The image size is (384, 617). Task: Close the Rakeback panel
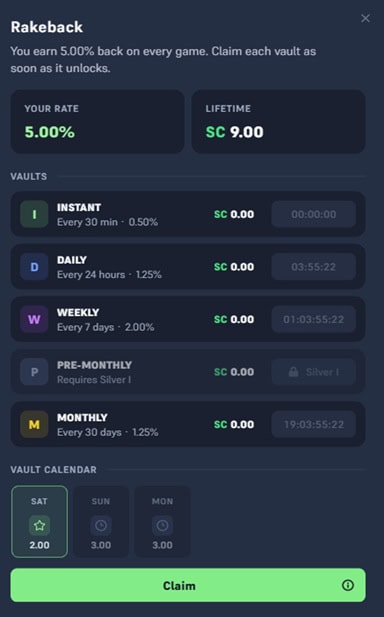366,18
